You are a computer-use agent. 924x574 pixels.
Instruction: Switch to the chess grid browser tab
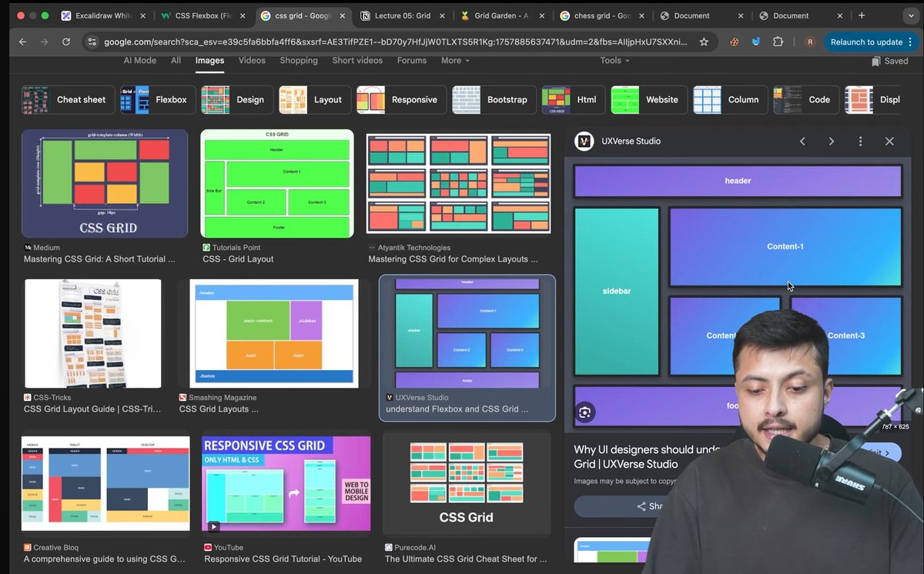pos(602,15)
